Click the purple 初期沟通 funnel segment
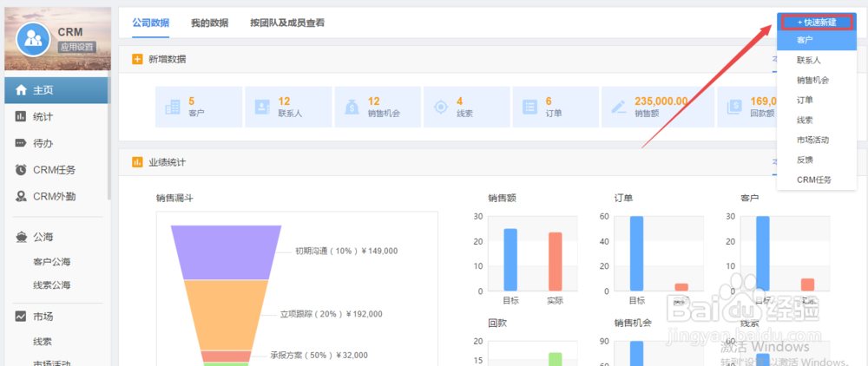The image size is (868, 366). pyautogui.click(x=226, y=252)
